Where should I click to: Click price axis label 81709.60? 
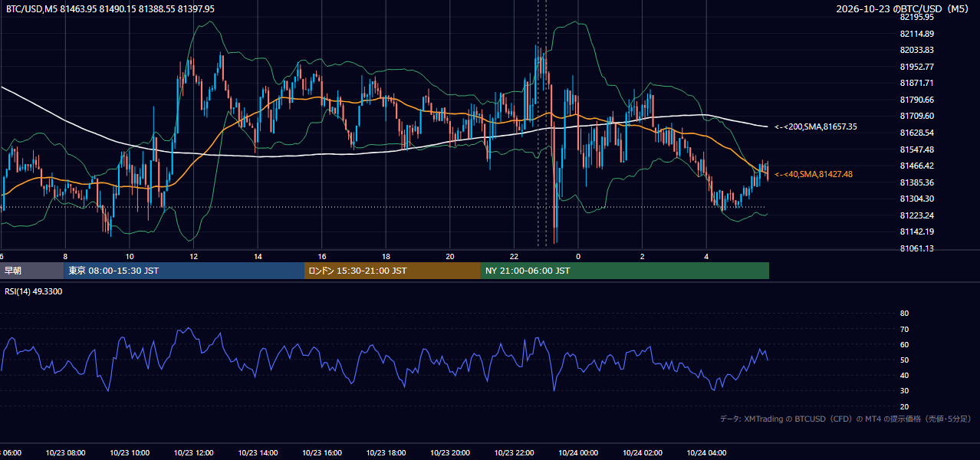click(917, 116)
